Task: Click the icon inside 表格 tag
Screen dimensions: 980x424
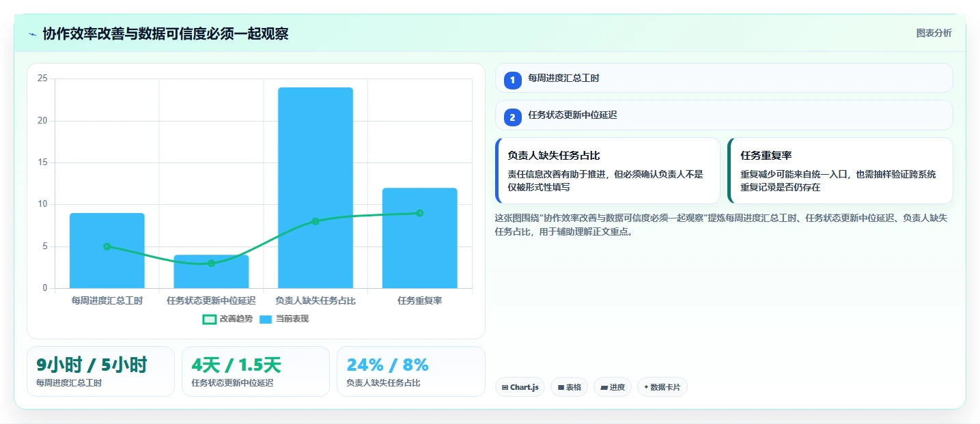Action: point(561,387)
